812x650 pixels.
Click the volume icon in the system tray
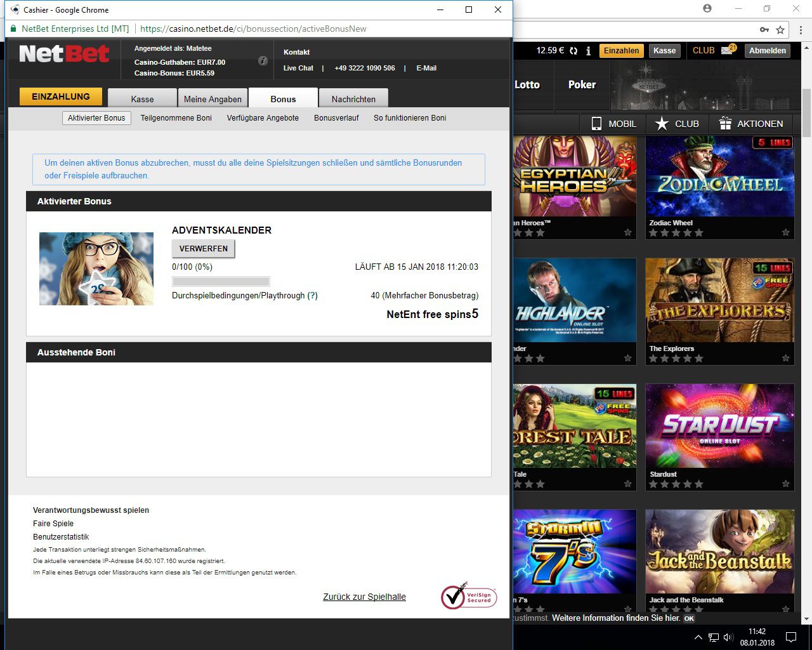point(728,637)
